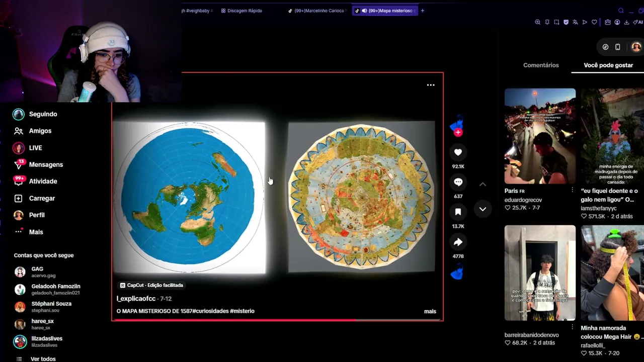Open options for the Paris video
This screenshot has width=644, height=362.
point(572,191)
